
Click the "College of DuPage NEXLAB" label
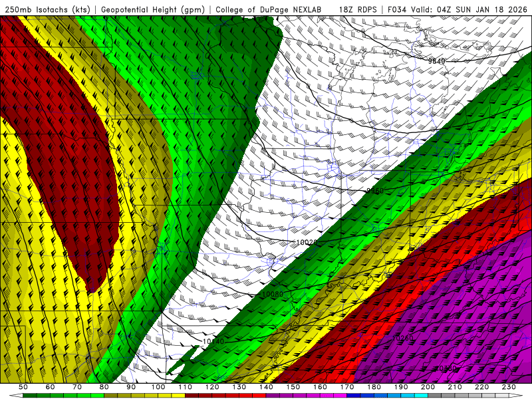pyautogui.click(x=269, y=9)
